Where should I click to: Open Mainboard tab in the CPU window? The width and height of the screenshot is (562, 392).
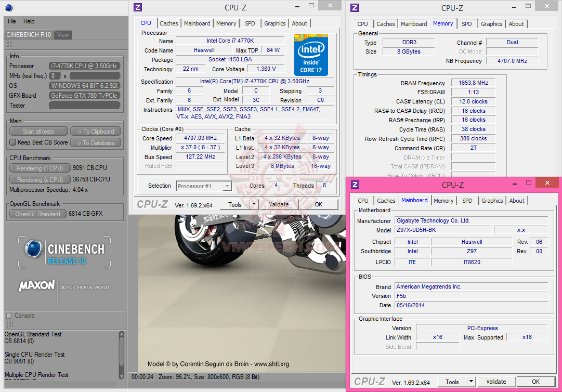coord(197,23)
